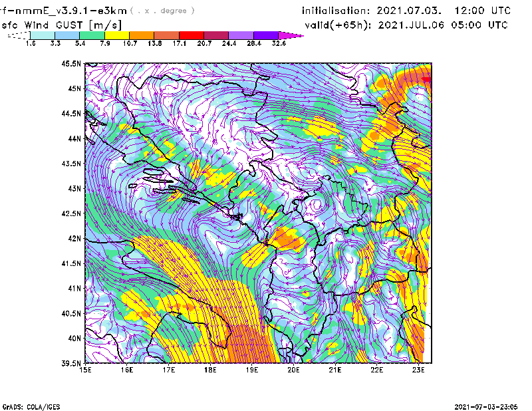Screen dimensions: 532x411
Task: Click the light cyan 1.6–3.3 legend swatch
Action: 43,35
